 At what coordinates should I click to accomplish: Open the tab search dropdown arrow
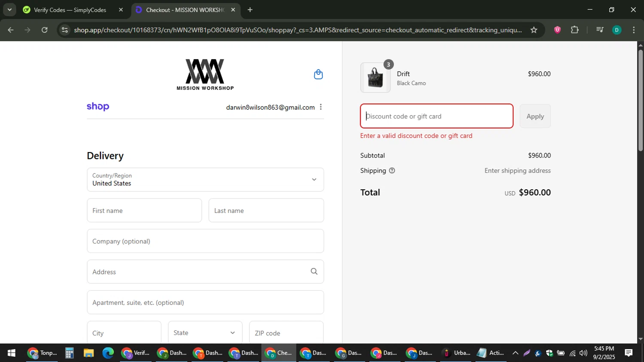9,9
